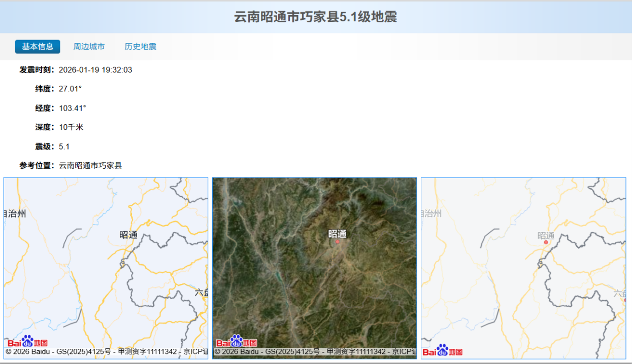Click the 甲测资字11111342 text below the satellite map
This screenshot has height=364, width=632.
pos(355,351)
